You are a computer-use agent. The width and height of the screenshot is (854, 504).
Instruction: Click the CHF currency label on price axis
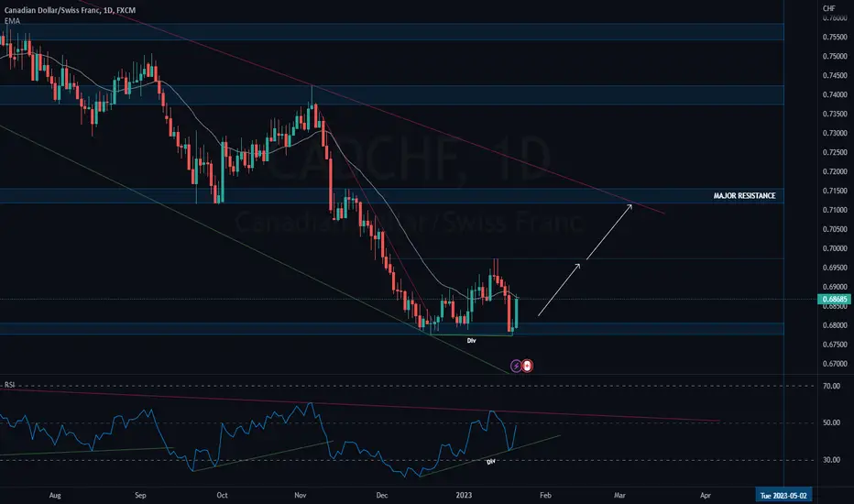[x=829, y=8]
